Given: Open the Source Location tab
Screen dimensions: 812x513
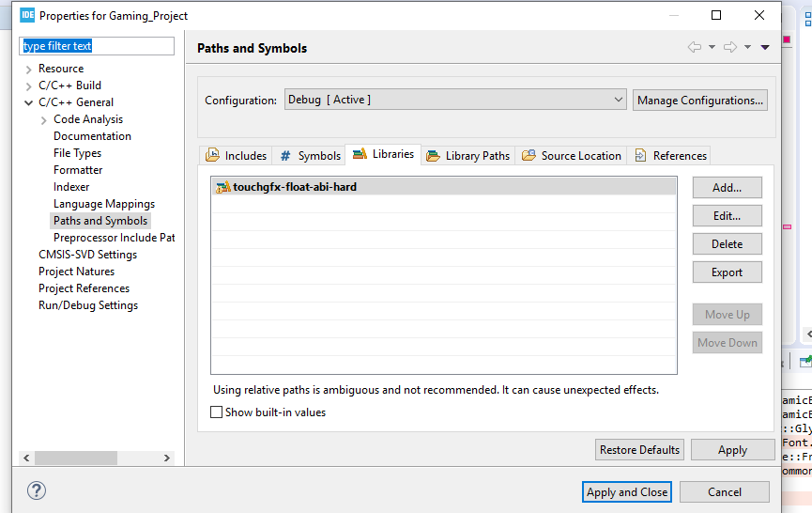Looking at the screenshot, I should (x=571, y=155).
